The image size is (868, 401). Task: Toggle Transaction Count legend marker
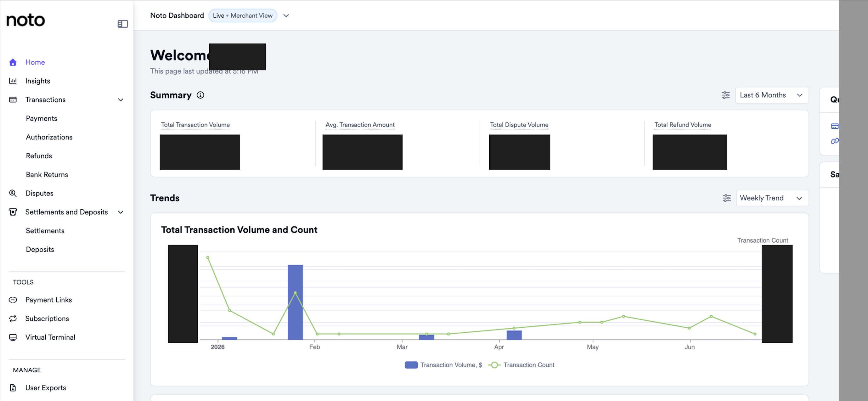(494, 365)
